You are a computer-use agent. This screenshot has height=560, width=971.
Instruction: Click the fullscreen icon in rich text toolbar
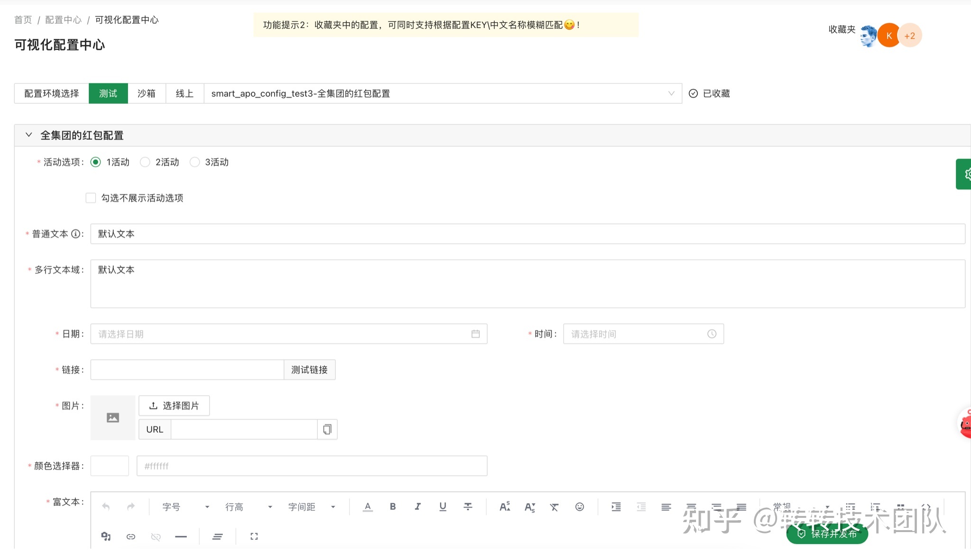(254, 536)
